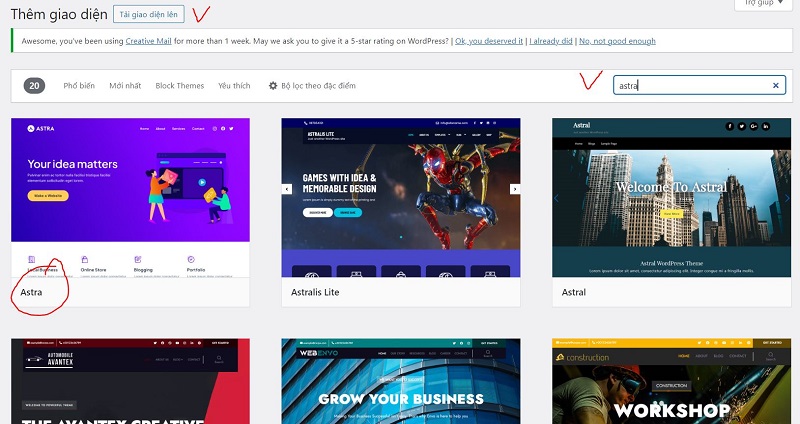Open the Block Themes tab
The image size is (800, 424).
(x=180, y=86)
